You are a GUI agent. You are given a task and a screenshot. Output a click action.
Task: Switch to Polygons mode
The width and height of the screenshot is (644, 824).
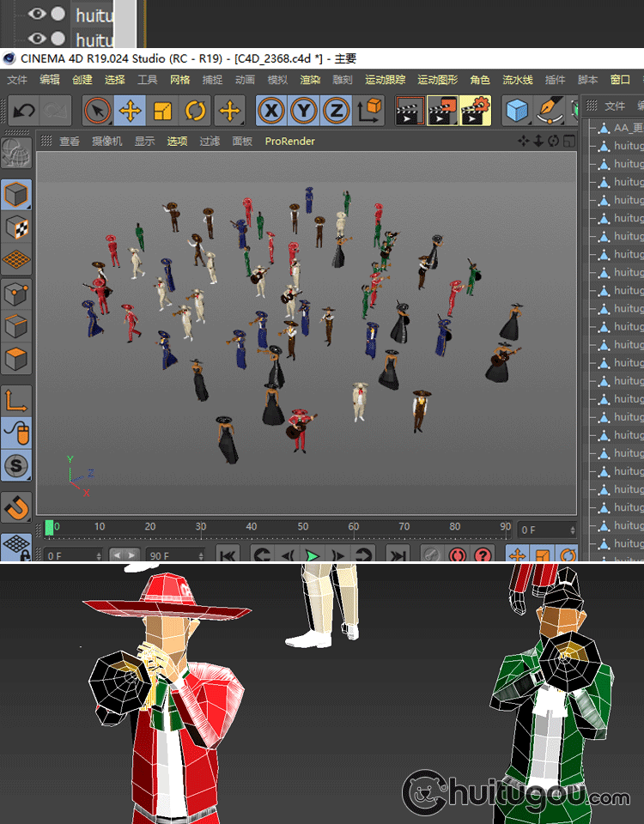pos(16,359)
